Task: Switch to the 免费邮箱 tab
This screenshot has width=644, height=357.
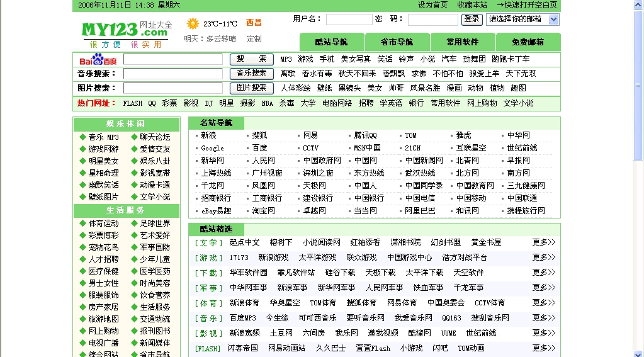Action: click(x=528, y=42)
